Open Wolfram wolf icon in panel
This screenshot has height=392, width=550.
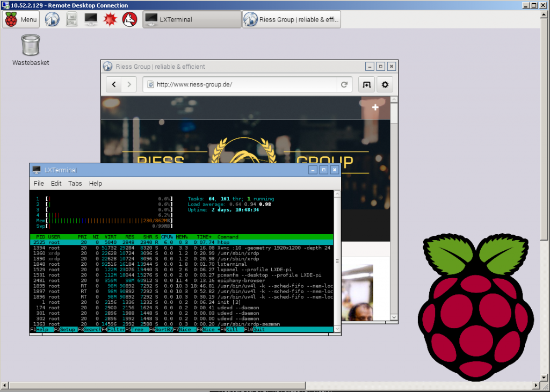(129, 19)
